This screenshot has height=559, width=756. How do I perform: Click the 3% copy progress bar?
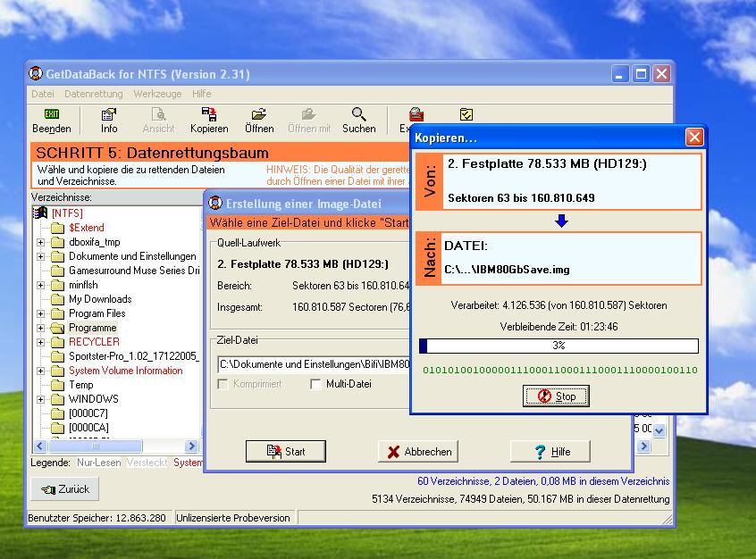[559, 346]
